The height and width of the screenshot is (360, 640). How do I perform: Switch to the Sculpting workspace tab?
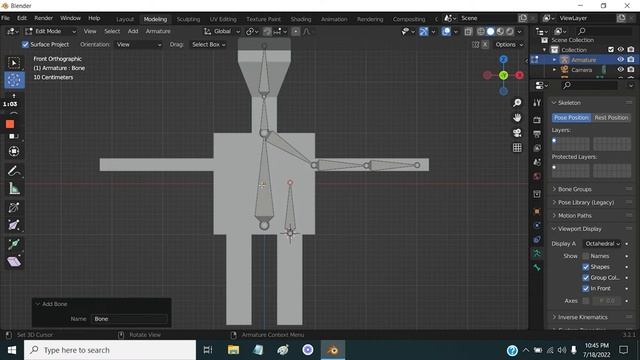click(x=188, y=19)
